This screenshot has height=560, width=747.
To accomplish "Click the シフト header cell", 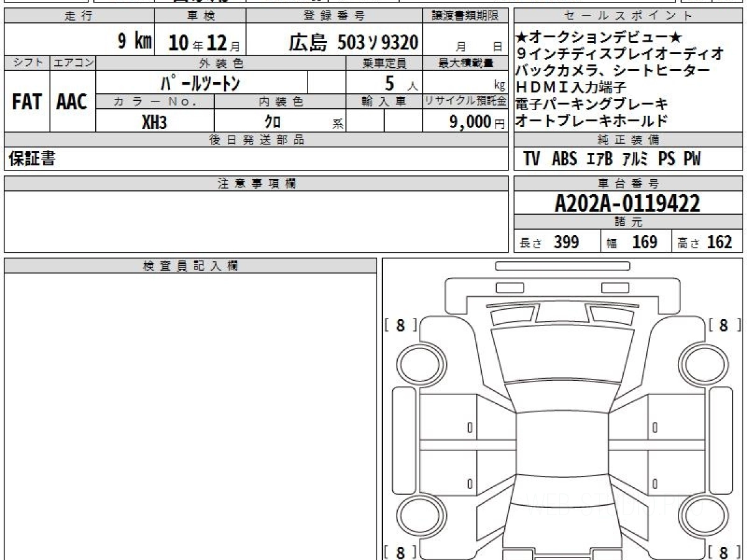I will click(27, 63).
